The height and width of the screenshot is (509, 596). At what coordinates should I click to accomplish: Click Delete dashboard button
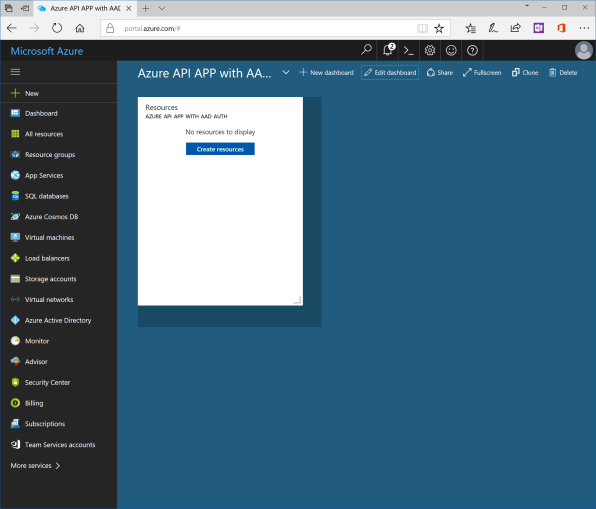click(563, 72)
